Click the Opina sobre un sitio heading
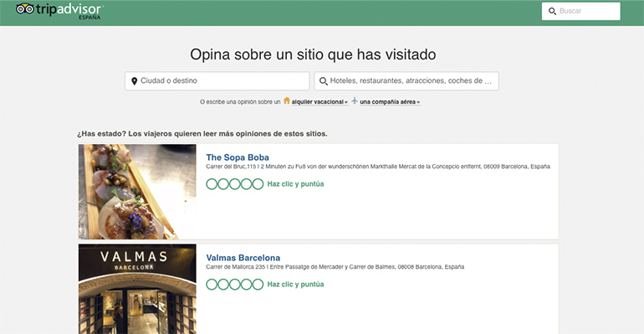Screen dimensions: 644x334 click(313, 54)
